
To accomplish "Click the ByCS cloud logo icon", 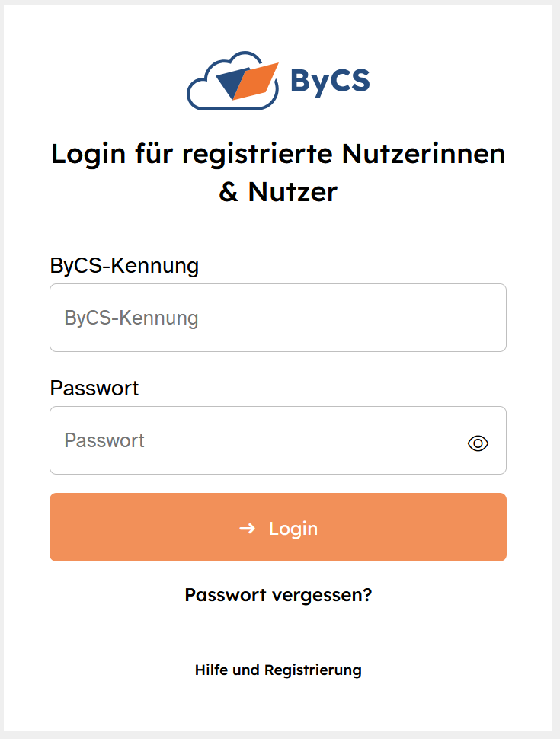I will (201, 94).
